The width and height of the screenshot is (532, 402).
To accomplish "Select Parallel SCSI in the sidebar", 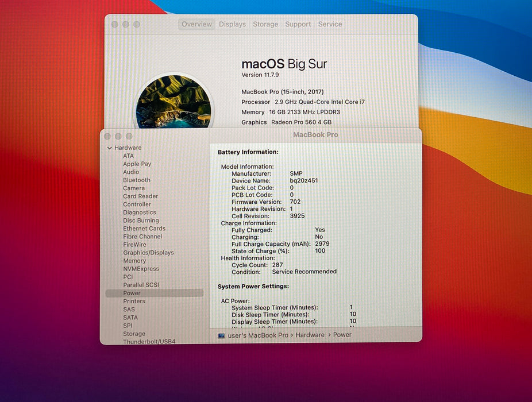I will [141, 285].
